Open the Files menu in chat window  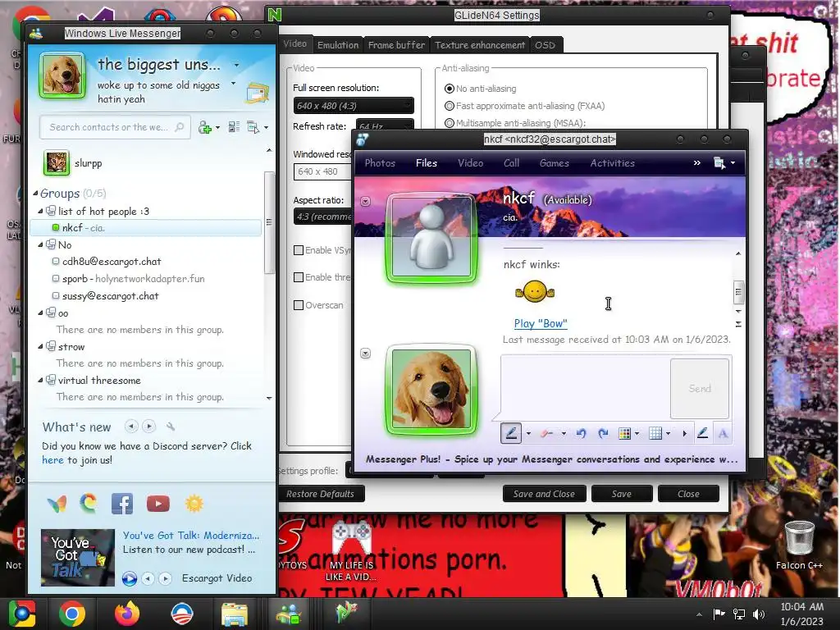(x=427, y=163)
